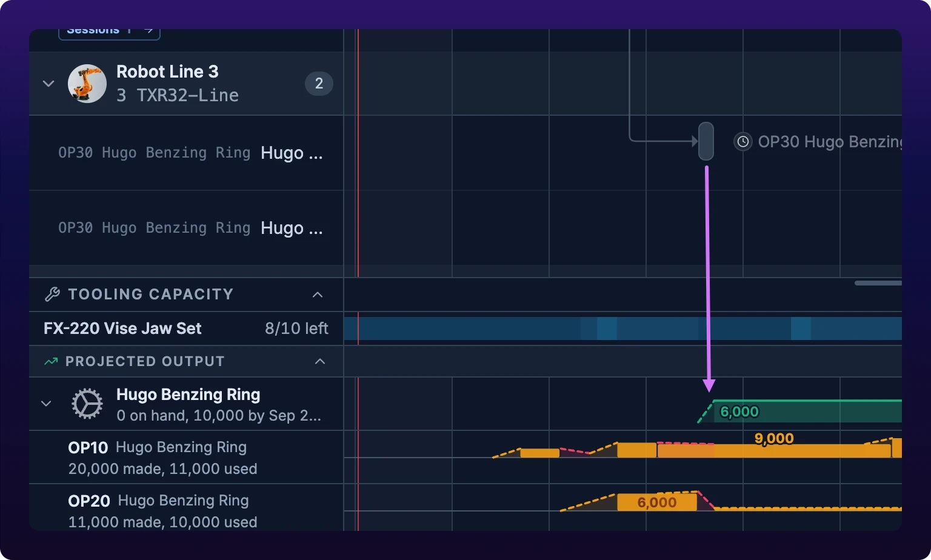Click 'Hugo Benzing Ring' projected output title
The height and width of the screenshot is (560, 931).
tap(188, 395)
